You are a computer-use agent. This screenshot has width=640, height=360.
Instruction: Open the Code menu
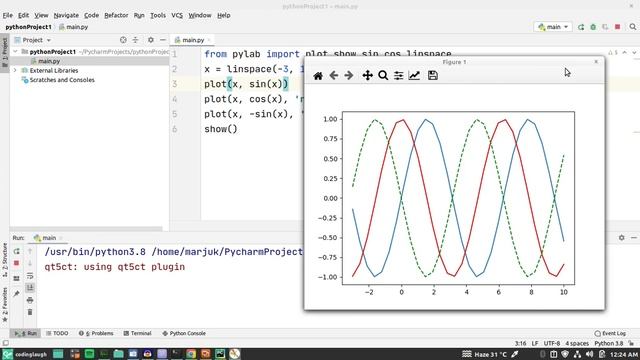click(91, 15)
